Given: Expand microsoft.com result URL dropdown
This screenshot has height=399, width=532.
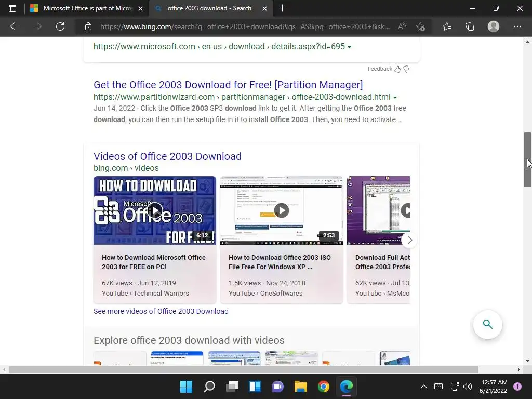Looking at the screenshot, I should click(350, 47).
